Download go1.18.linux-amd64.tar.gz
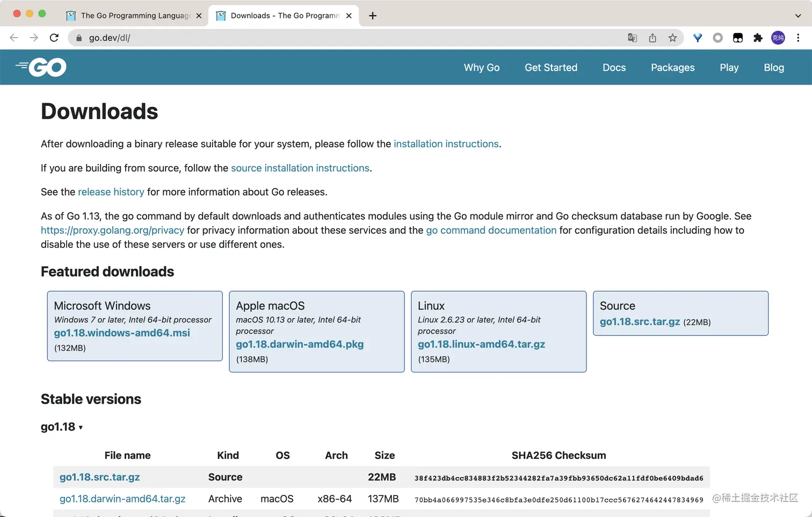This screenshot has height=517, width=812. click(x=481, y=344)
